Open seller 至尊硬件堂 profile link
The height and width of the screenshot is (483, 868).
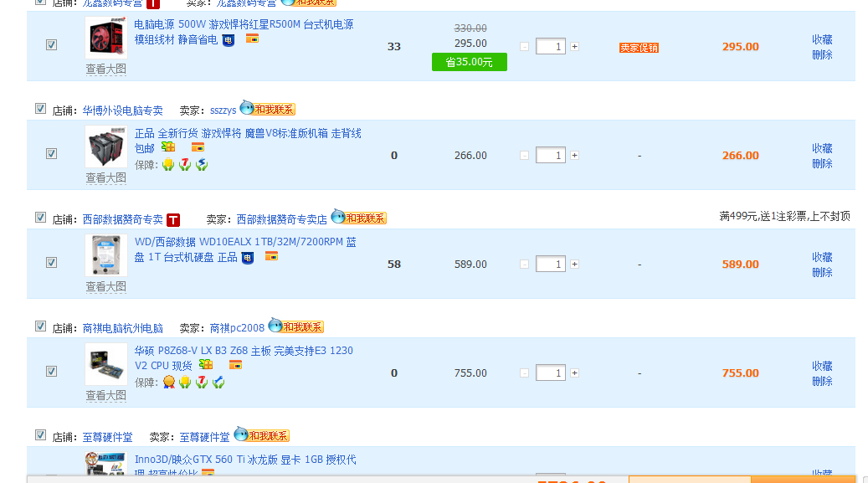coord(204,438)
